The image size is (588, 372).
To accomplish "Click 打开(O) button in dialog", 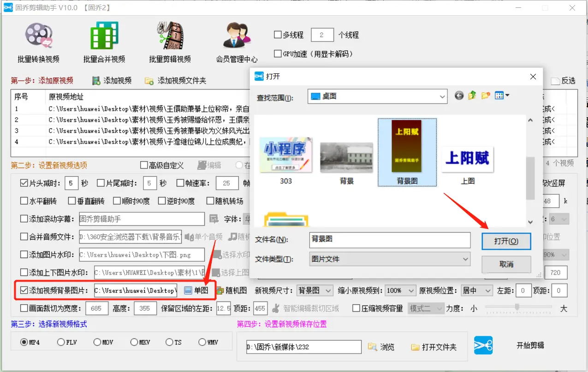I will [506, 241].
